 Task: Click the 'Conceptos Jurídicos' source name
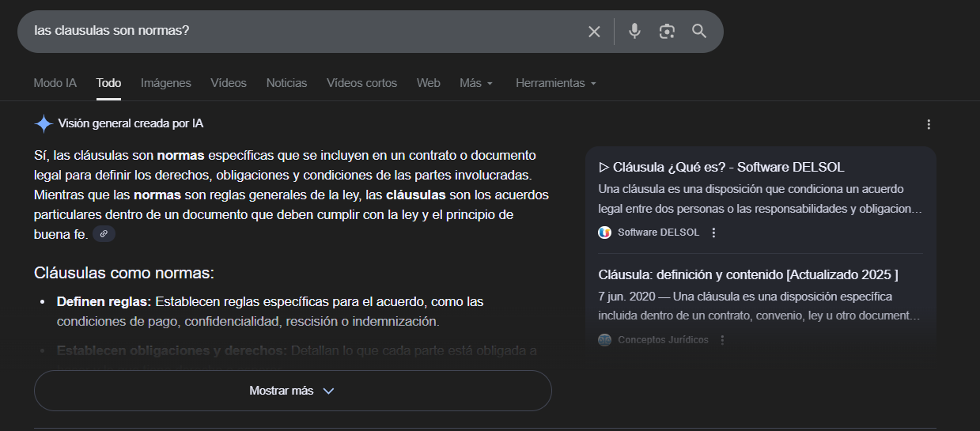663,340
